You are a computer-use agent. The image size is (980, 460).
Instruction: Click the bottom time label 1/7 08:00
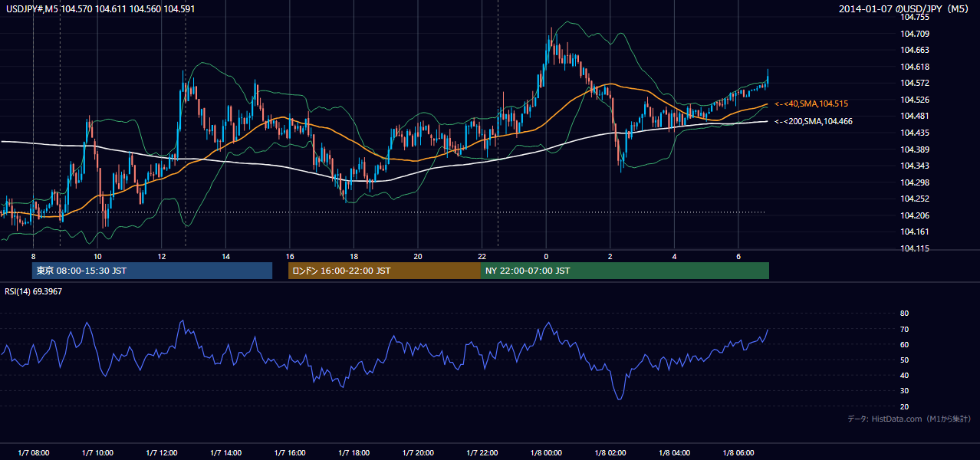click(x=33, y=453)
